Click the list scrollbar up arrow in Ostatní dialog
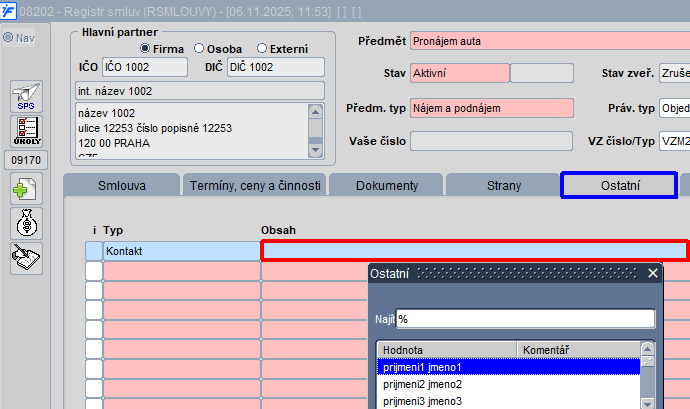This screenshot has height=409, width=690. [x=647, y=349]
